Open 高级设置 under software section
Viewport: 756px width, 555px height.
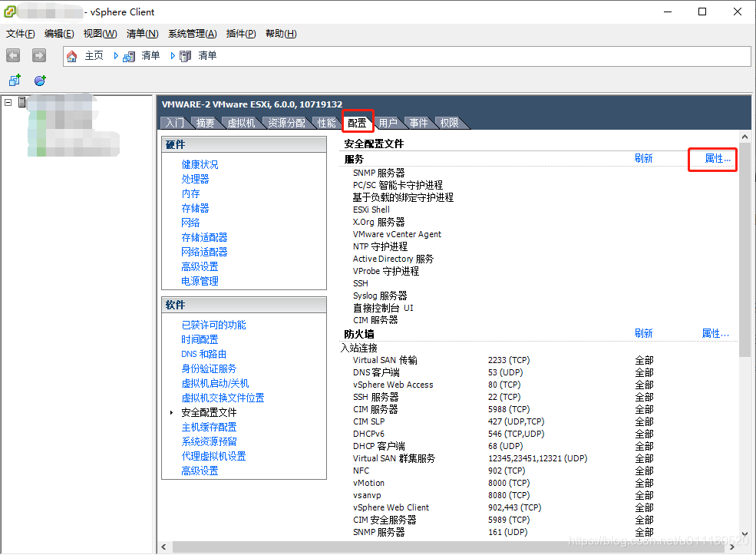tap(200, 471)
